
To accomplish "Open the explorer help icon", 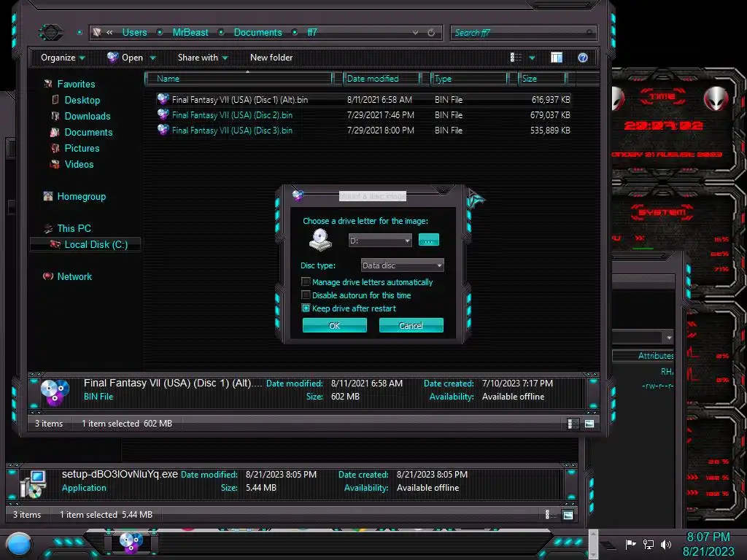I will click(583, 58).
